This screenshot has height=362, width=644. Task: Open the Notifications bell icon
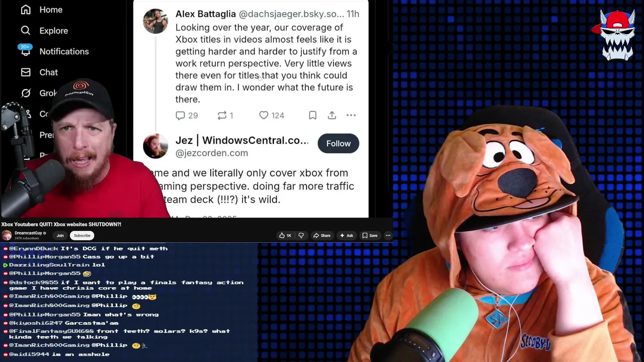pyautogui.click(x=26, y=51)
